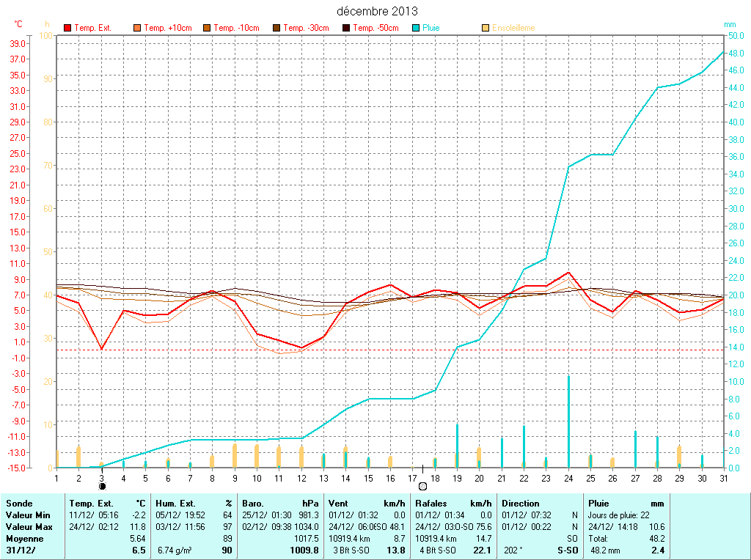The width and height of the screenshot is (751, 560).
Task: Click the yellow Ensoleillement legend swatch
Action: tap(486, 28)
